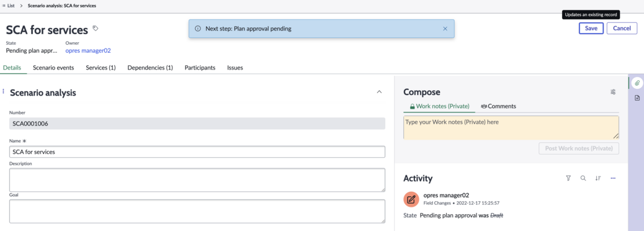Click the Compose heading

pos(422,92)
